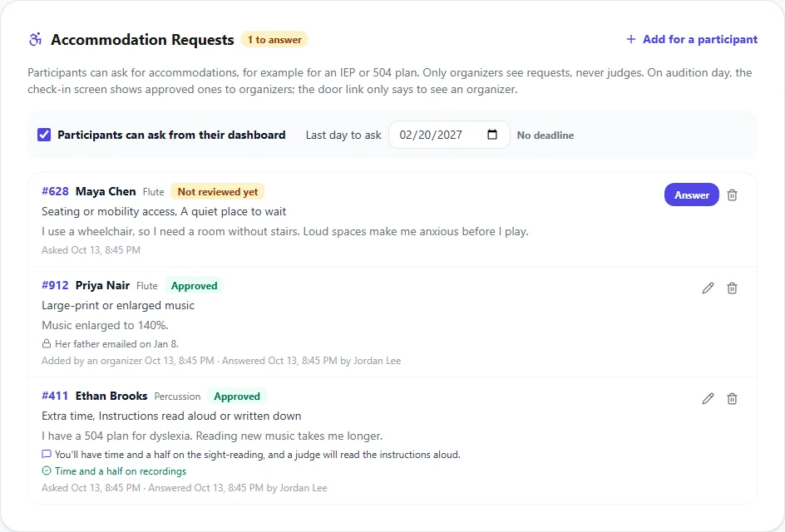Click the plus icon before Add for a participant
Screen dimensions: 785x532
pos(631,39)
